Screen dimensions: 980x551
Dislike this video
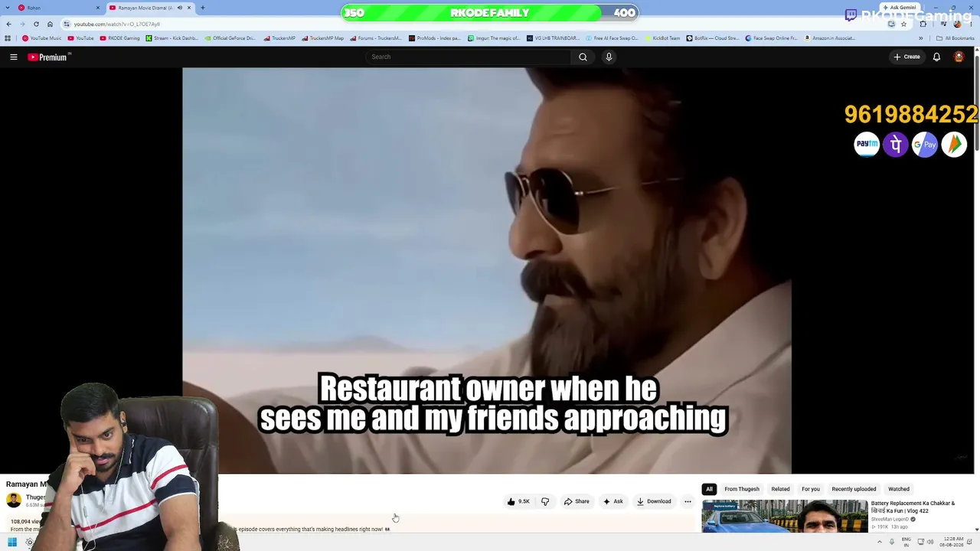click(545, 501)
